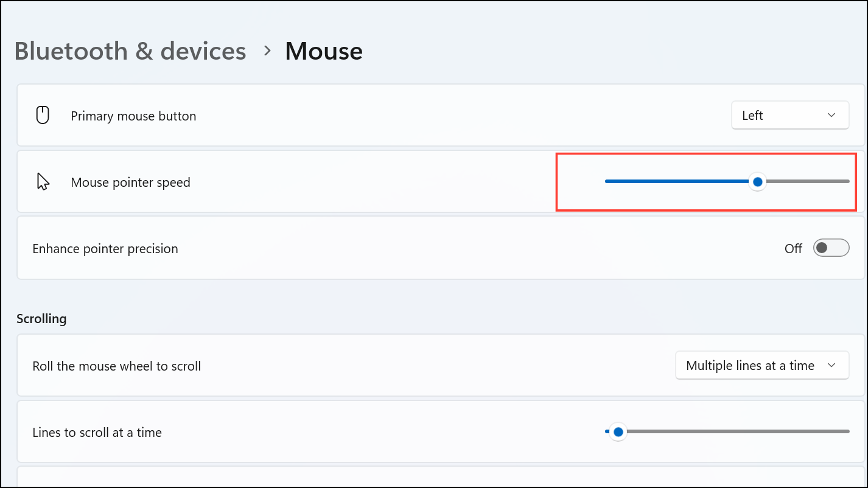Click the Mouse page title

(324, 51)
